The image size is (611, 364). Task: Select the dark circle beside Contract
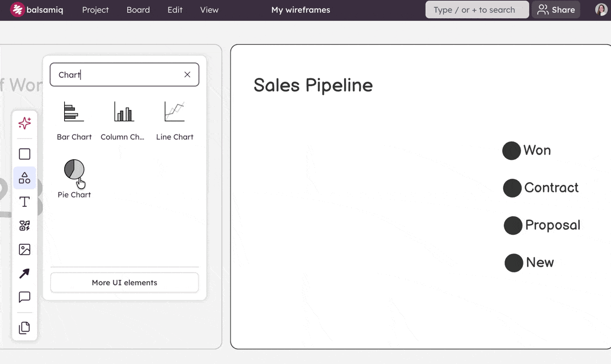(x=512, y=188)
